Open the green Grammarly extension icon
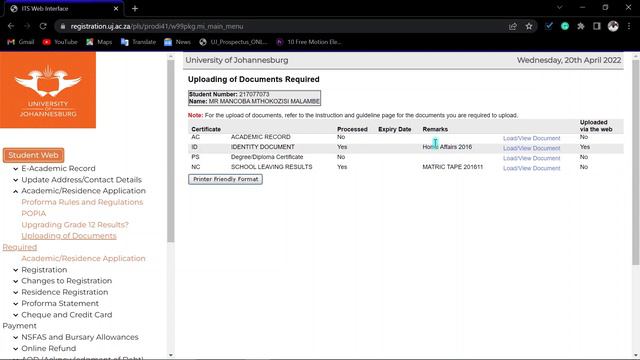 point(565,26)
